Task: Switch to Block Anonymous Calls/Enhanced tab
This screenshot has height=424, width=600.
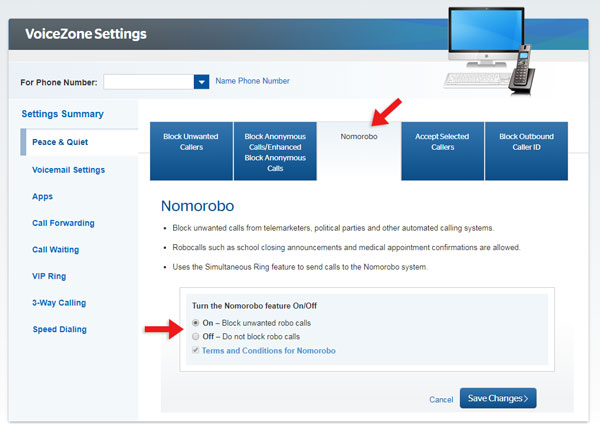Action: 275,151
